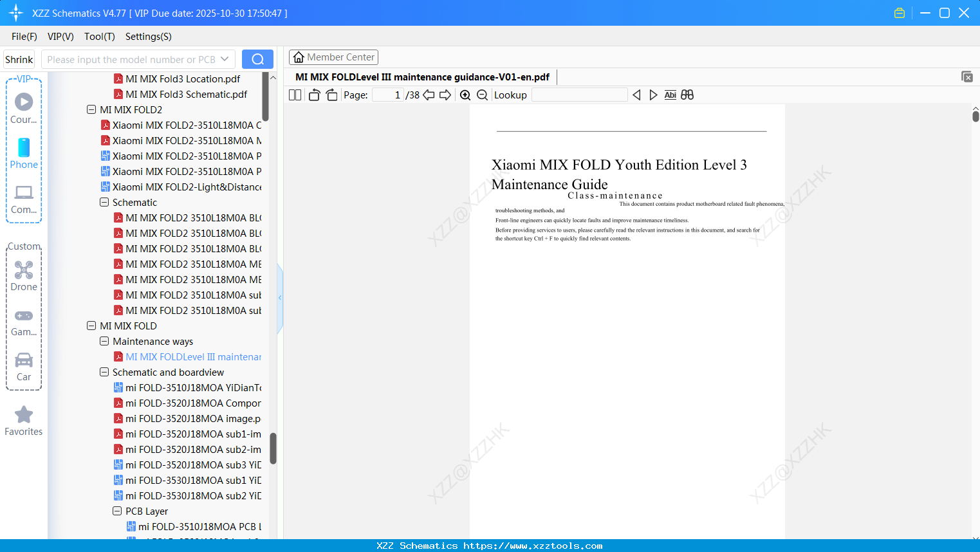Select the MI MIX FOLDLevel III maintenance guidance tab
The image size is (980, 552).
click(x=423, y=77)
